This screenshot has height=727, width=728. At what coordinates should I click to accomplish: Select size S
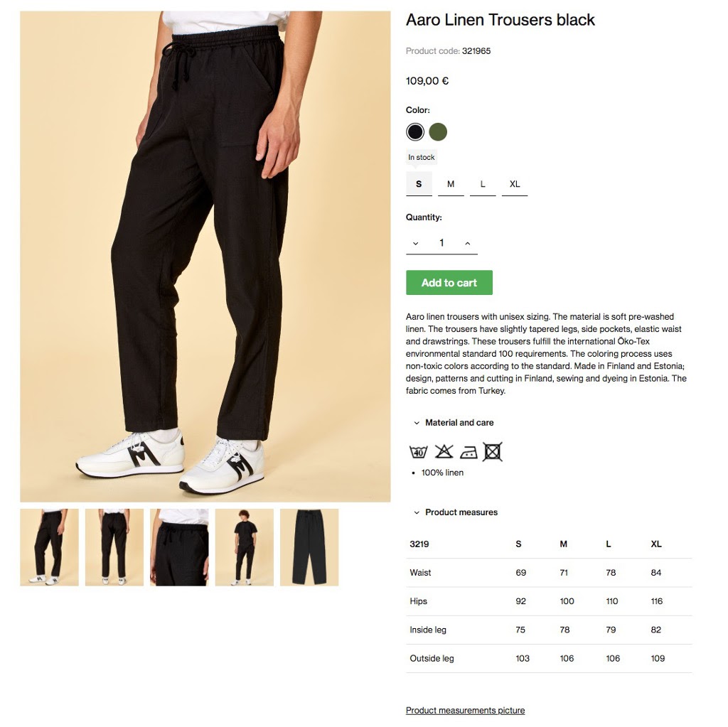(419, 184)
